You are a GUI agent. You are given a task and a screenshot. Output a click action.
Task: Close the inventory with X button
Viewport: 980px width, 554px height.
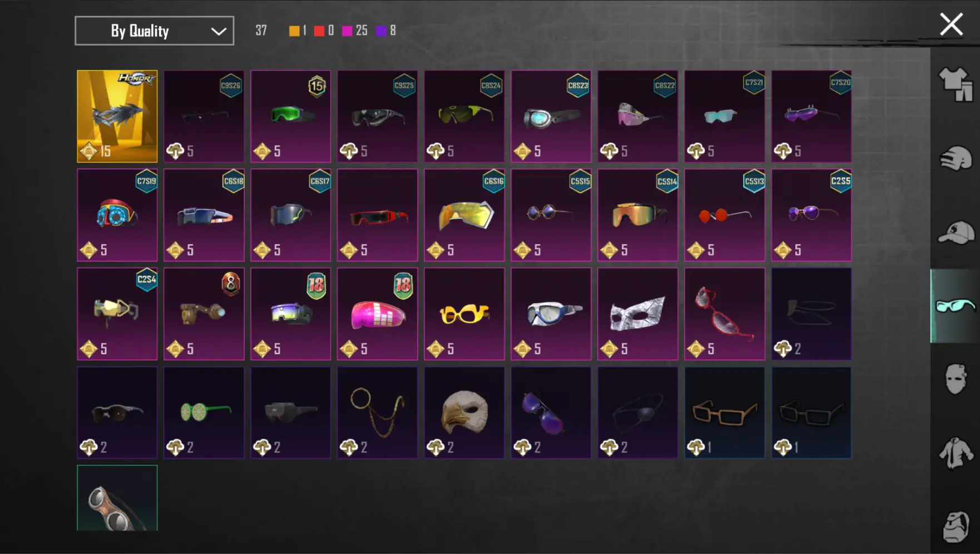(951, 24)
